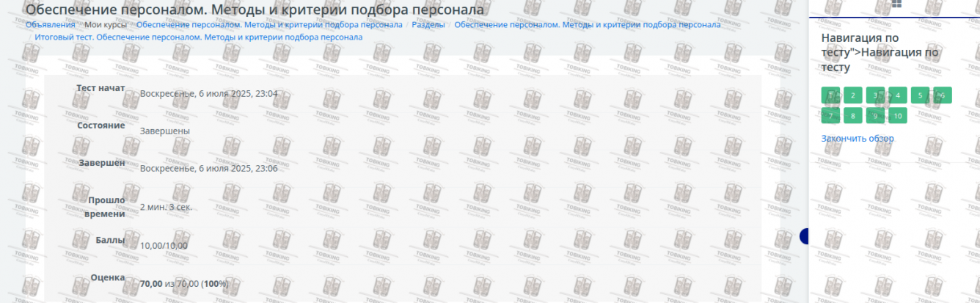This screenshot has height=303, width=980.
Task: Click the "Навигация по тесту" block title
Action: point(880,53)
